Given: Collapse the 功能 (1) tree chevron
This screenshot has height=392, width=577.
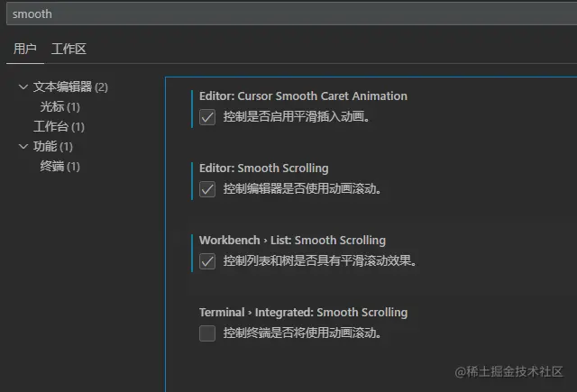Looking at the screenshot, I should coord(23,146).
